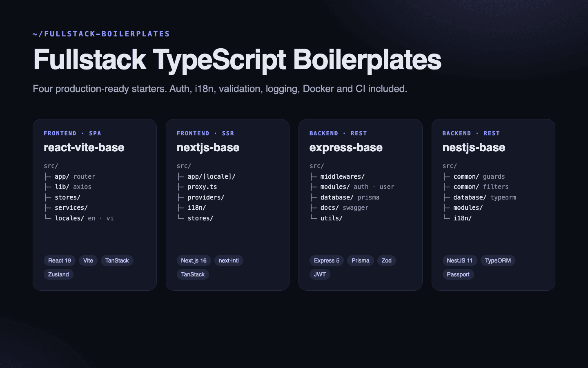Click the next-intl tag
This screenshot has width=588, height=368.
(x=229, y=260)
